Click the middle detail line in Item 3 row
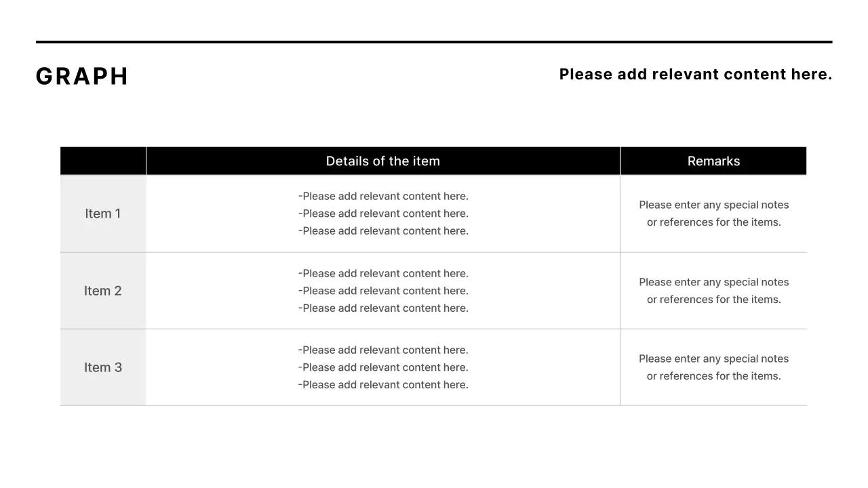Screen dimensions: 868x488 383,367
